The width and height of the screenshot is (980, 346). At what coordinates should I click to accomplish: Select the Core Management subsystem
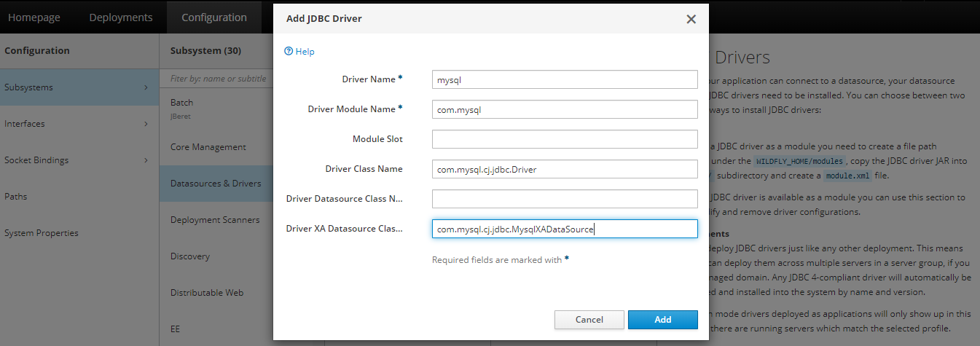point(216,147)
